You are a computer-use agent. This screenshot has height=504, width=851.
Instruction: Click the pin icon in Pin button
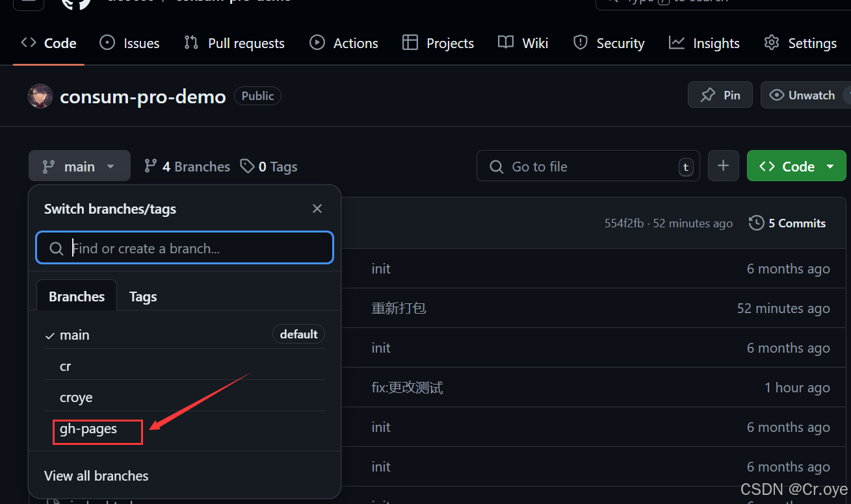click(x=708, y=95)
